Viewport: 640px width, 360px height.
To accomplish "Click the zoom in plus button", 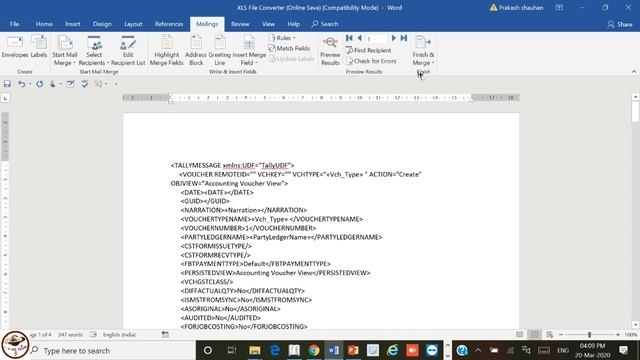I will pyautogui.click(x=618, y=335).
